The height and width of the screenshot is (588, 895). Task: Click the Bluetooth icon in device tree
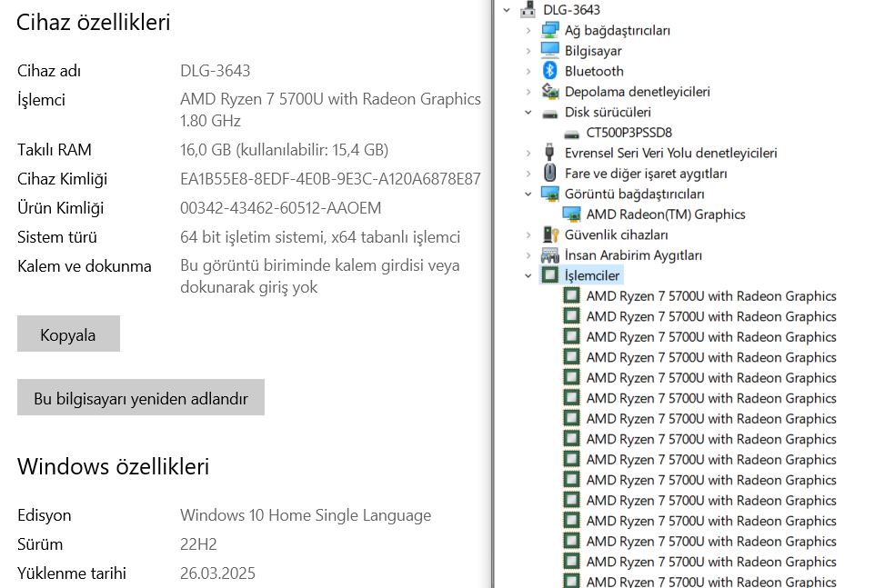(549, 71)
